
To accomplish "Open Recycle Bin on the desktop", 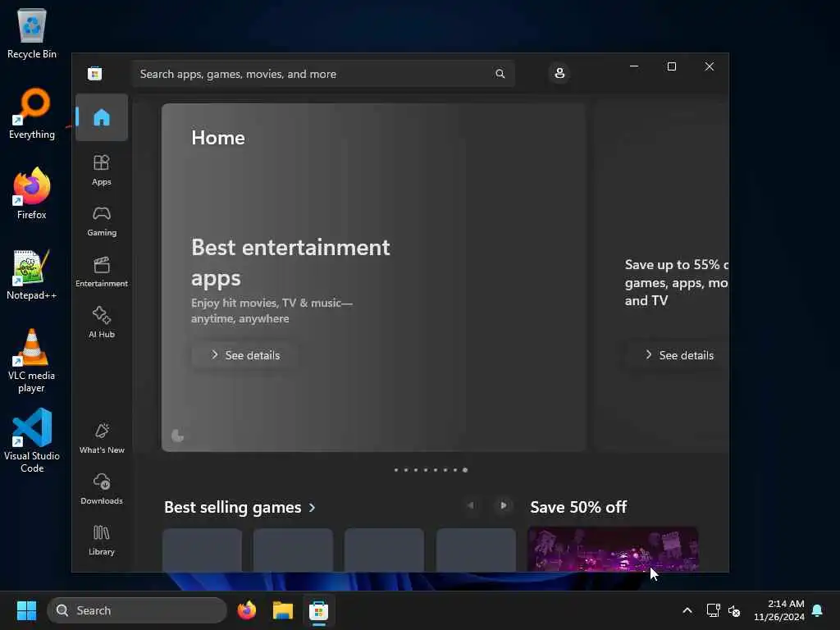I will (32, 33).
